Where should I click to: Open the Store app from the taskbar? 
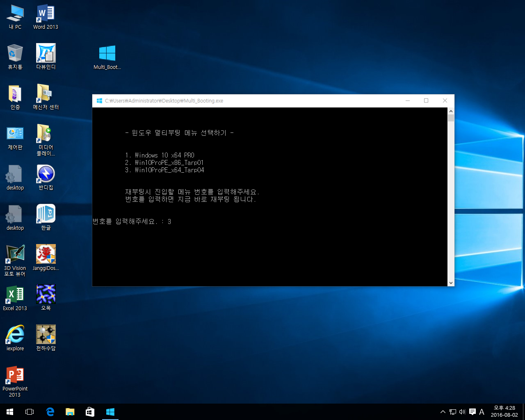pyautogui.click(x=90, y=412)
